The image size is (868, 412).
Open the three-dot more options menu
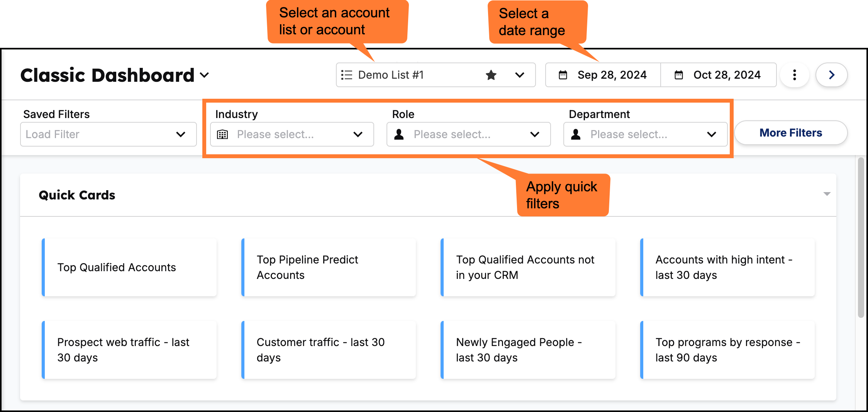[x=794, y=75]
